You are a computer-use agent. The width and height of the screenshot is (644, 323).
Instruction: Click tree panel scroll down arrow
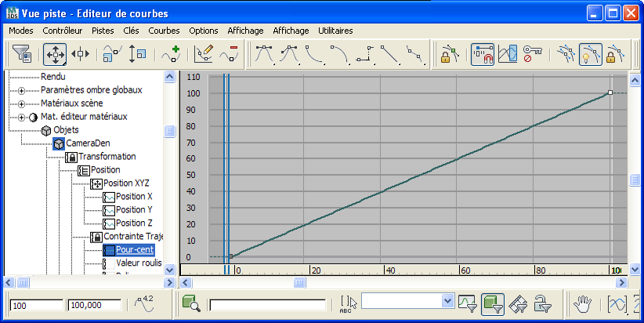pos(170,270)
